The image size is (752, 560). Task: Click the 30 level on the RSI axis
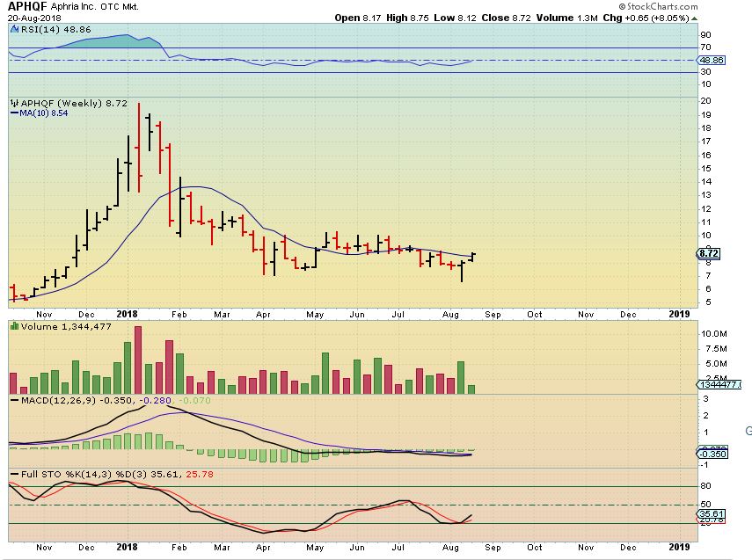click(705, 71)
